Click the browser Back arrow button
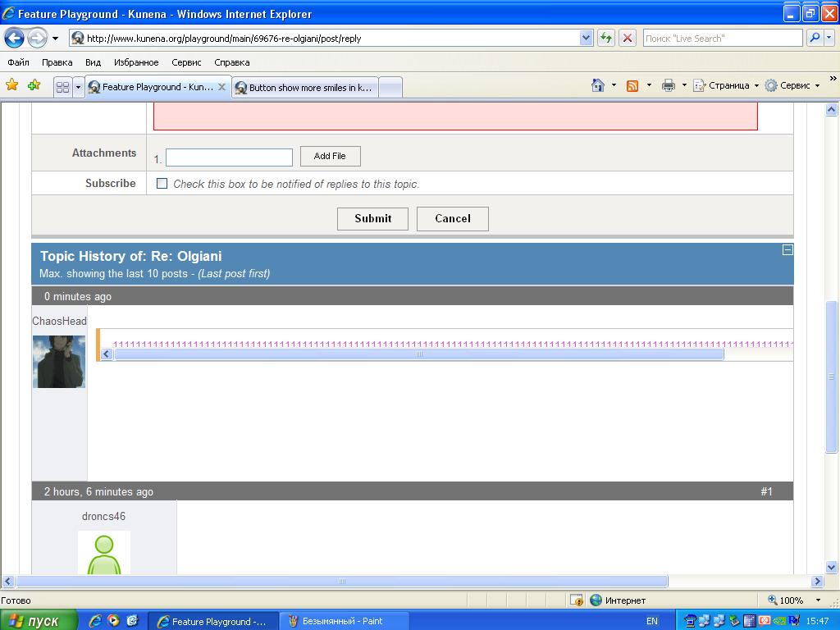This screenshot has height=630, width=840. [14, 38]
